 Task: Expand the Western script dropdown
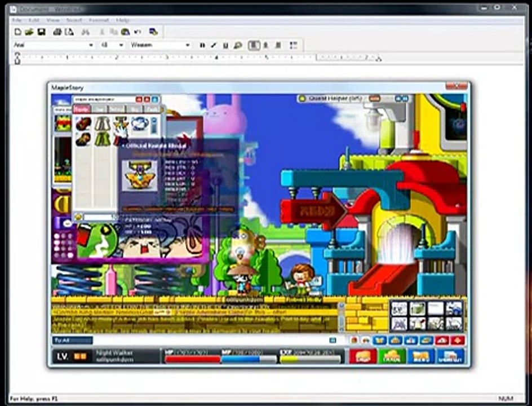[188, 45]
